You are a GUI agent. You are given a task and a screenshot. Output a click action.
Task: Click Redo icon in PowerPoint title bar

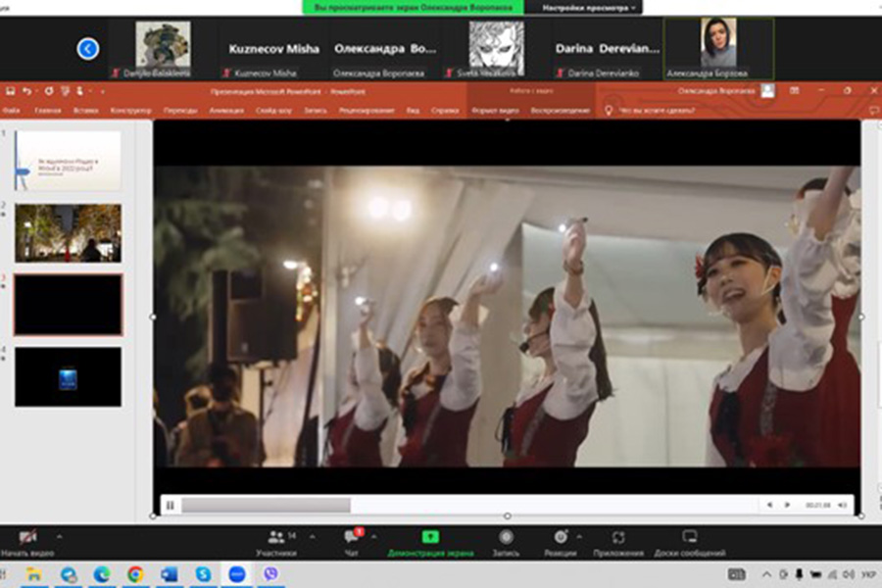click(49, 90)
